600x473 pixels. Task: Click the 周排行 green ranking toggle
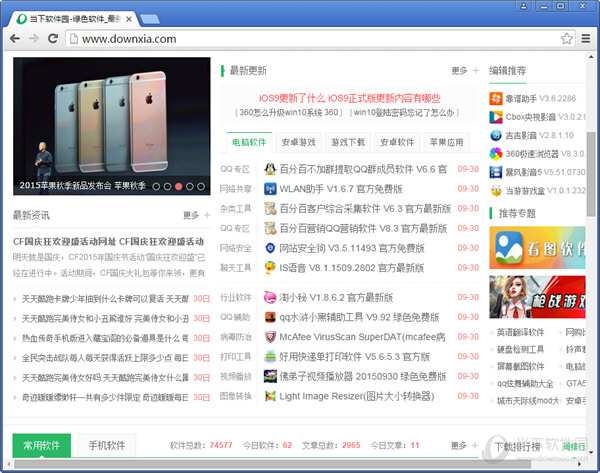pyautogui.click(x=574, y=447)
